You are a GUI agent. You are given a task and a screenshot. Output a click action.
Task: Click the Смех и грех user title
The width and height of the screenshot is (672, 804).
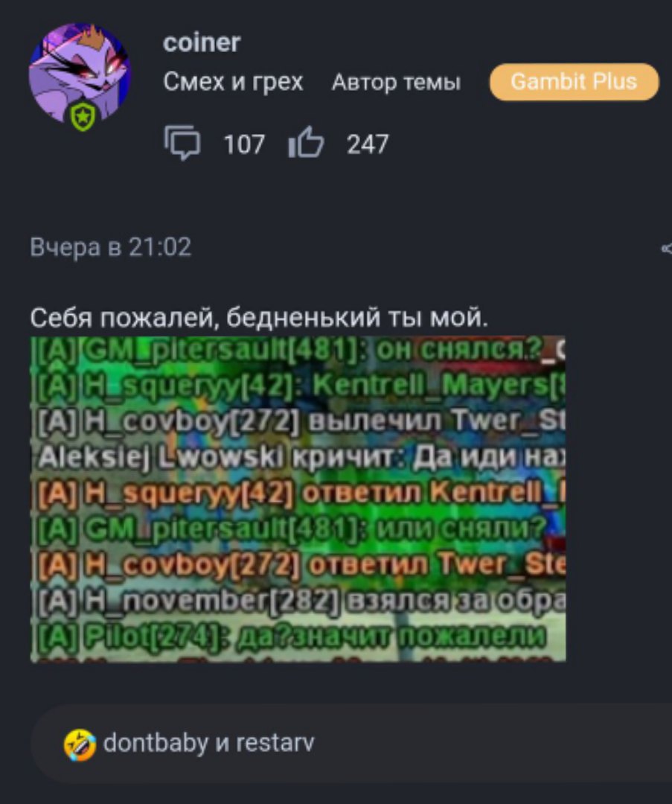(233, 82)
